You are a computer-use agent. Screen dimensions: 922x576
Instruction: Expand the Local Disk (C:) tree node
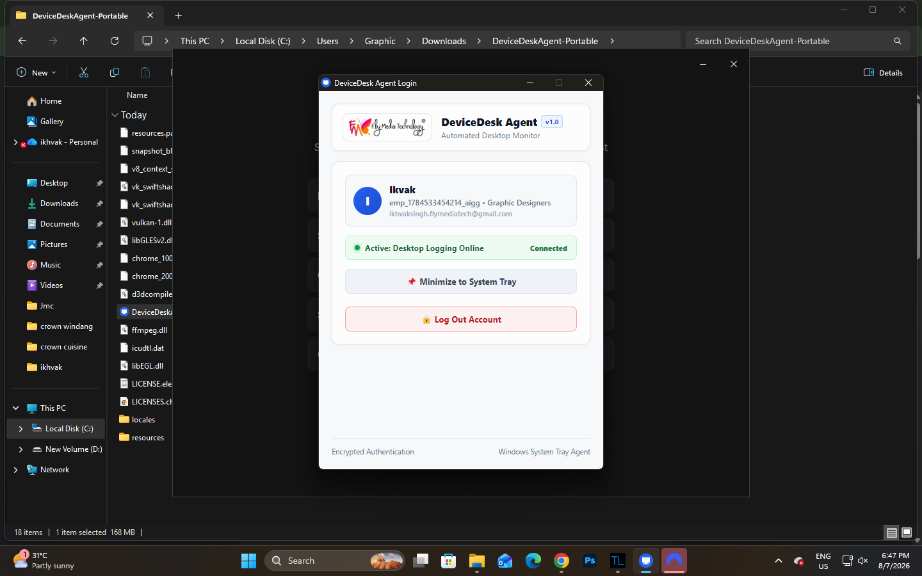tap(21, 428)
